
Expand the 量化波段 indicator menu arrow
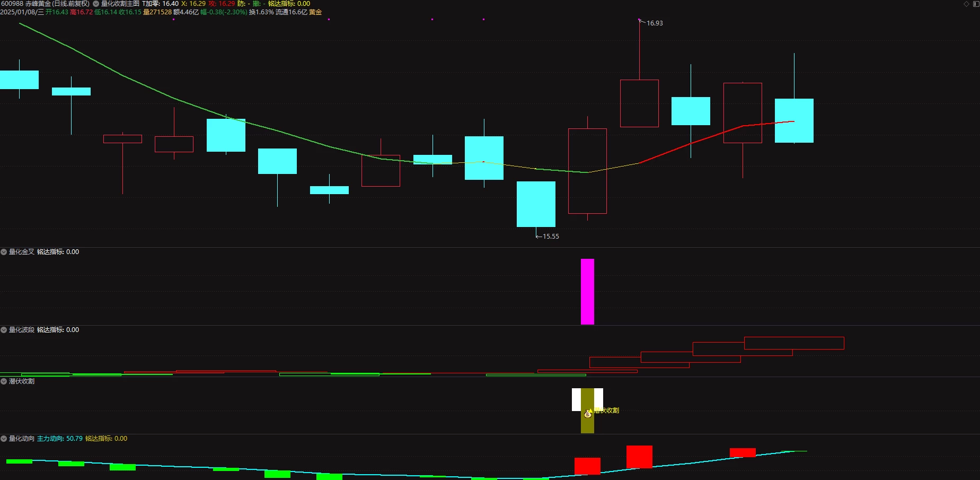[x=4, y=330]
